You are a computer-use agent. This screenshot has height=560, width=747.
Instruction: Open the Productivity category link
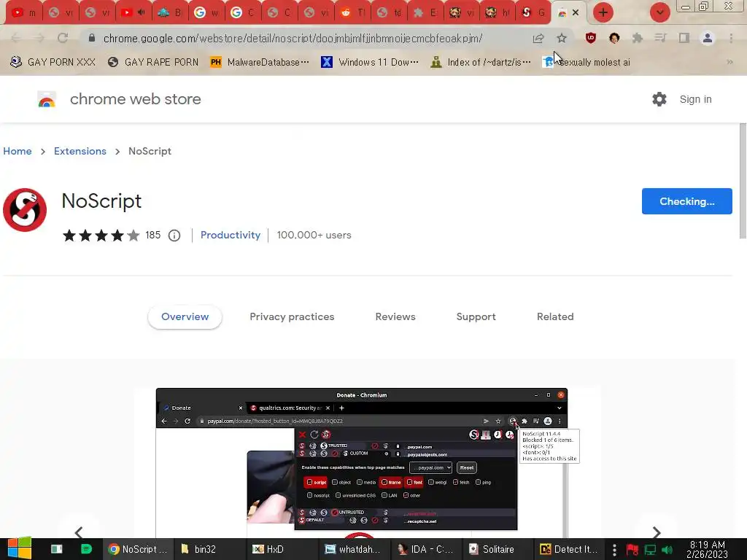pos(231,235)
